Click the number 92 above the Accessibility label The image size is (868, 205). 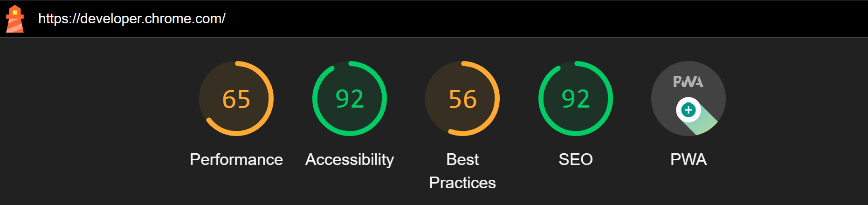tap(350, 99)
